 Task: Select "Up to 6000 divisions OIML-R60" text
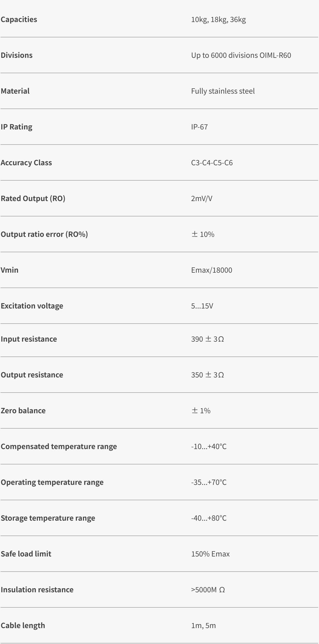click(x=241, y=55)
